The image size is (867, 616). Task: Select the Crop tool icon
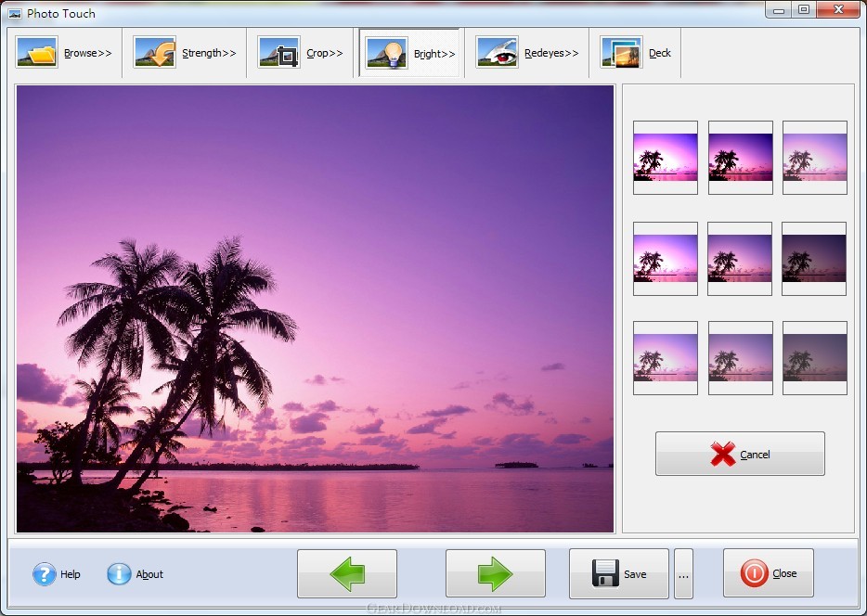[x=279, y=53]
